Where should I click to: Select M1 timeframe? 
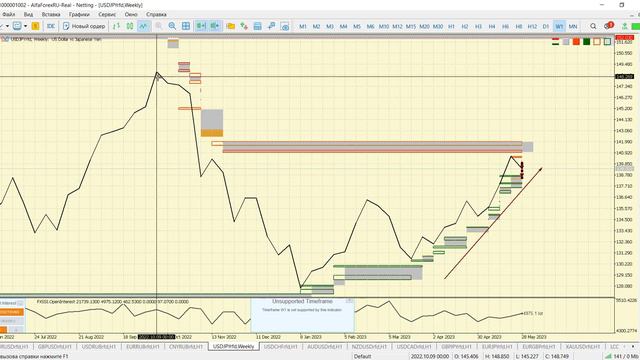pyautogui.click(x=303, y=26)
